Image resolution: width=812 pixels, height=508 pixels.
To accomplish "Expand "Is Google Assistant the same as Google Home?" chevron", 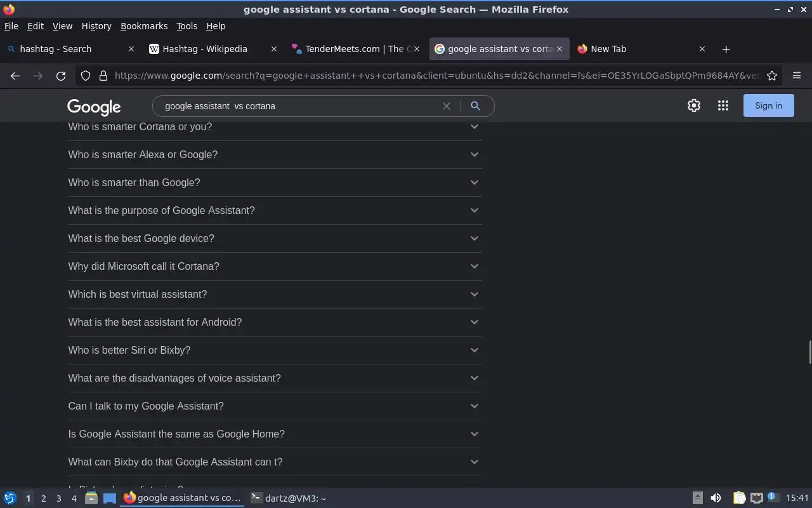I will (474, 434).
